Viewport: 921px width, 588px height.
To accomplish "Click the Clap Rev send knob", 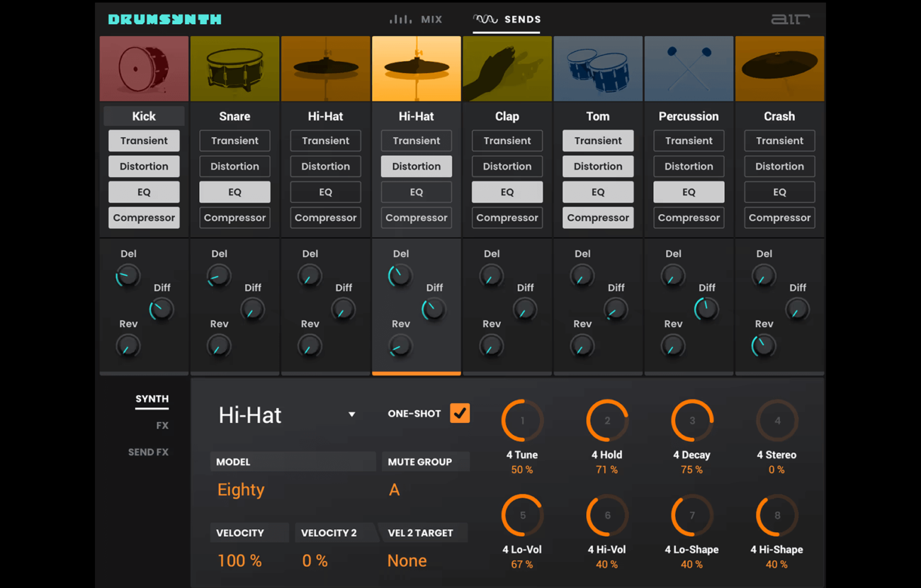I will click(x=491, y=346).
